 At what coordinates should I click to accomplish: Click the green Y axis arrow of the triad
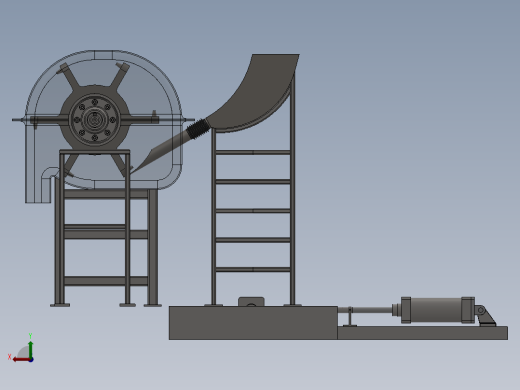pos(31,349)
